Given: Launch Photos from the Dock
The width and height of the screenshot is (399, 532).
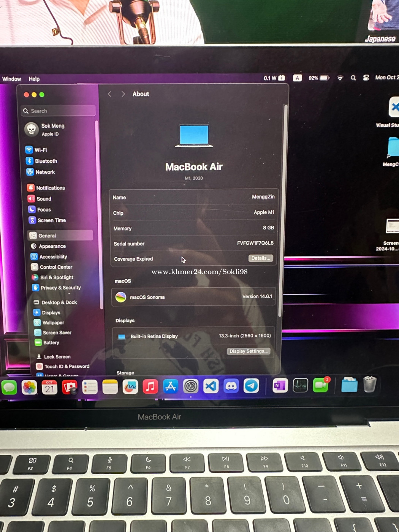Looking at the screenshot, I should (x=29, y=387).
